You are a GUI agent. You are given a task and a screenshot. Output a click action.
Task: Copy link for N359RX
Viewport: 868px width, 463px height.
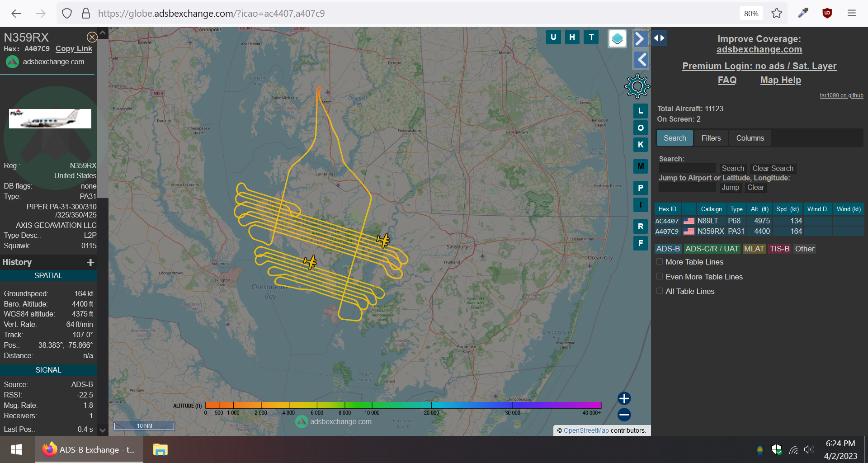(74, 49)
